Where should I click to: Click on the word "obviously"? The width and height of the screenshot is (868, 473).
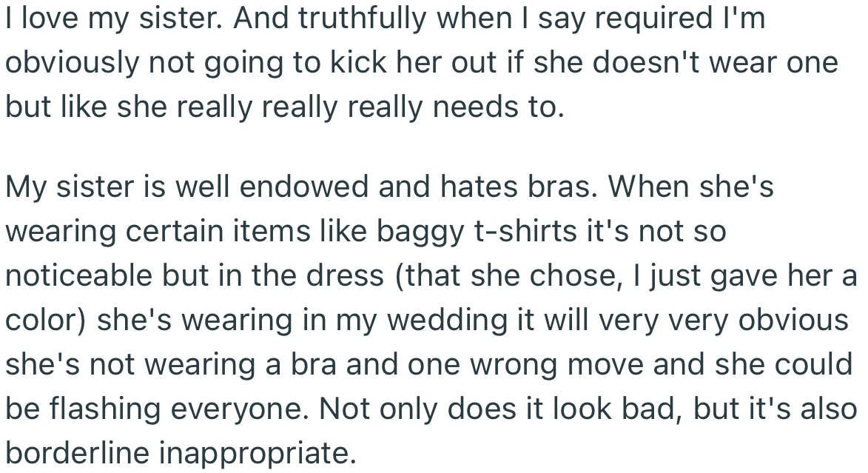(x=71, y=62)
